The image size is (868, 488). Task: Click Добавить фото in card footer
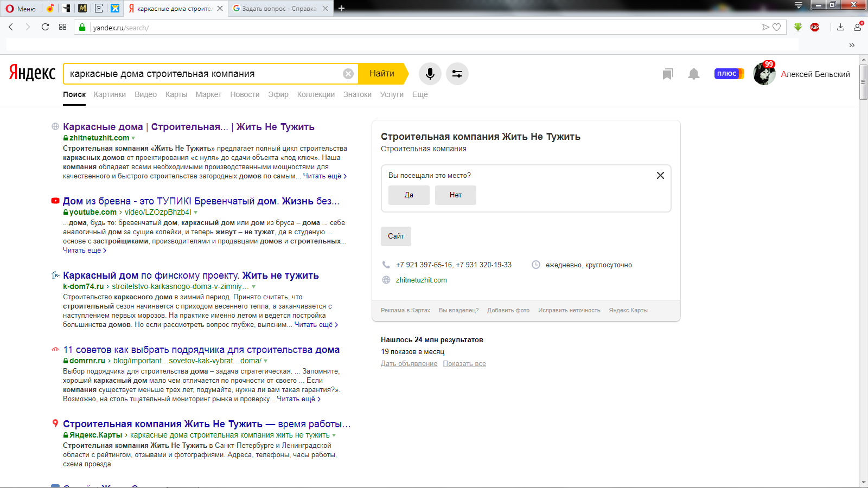[508, 311]
